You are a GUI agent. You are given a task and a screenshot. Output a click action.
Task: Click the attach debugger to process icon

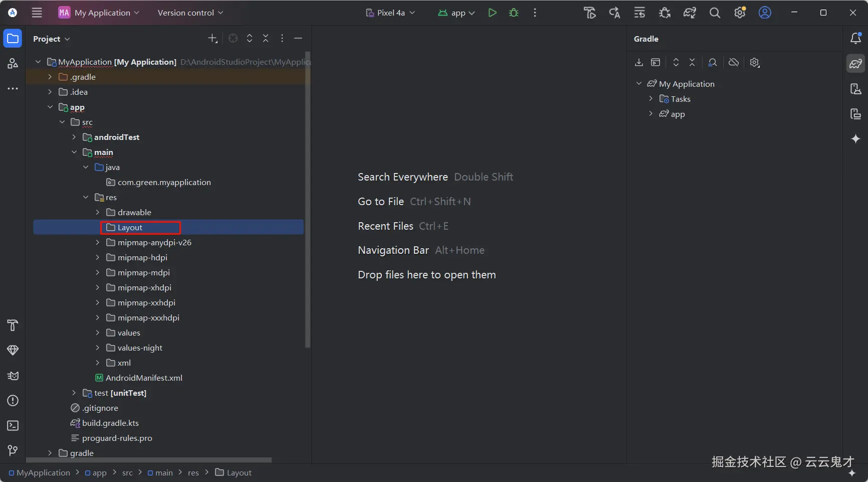click(665, 13)
